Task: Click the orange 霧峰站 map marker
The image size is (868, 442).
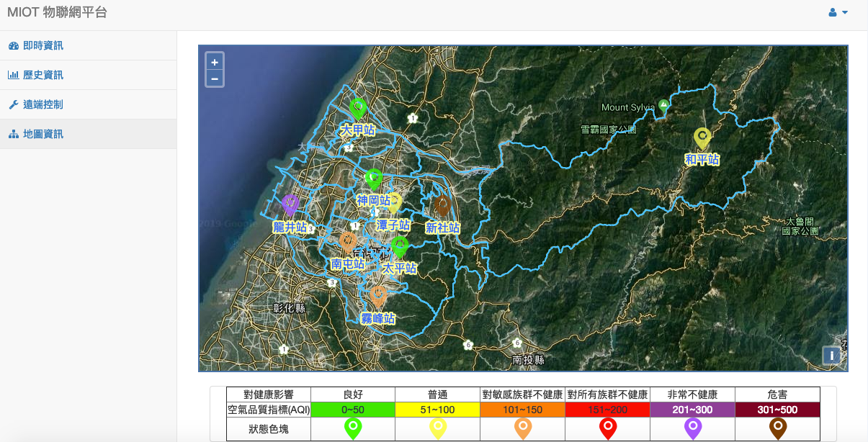Action: [378, 295]
